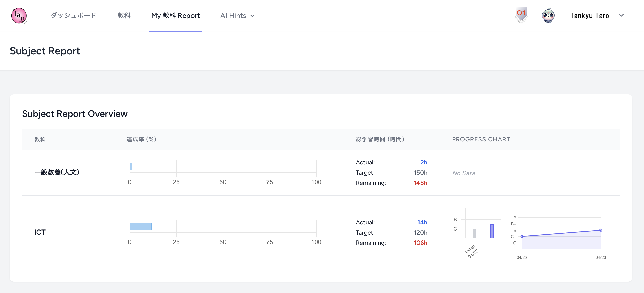Select the 04/23 point on ICT line chart
Viewport: 644px width, 293px height.
tap(601, 230)
